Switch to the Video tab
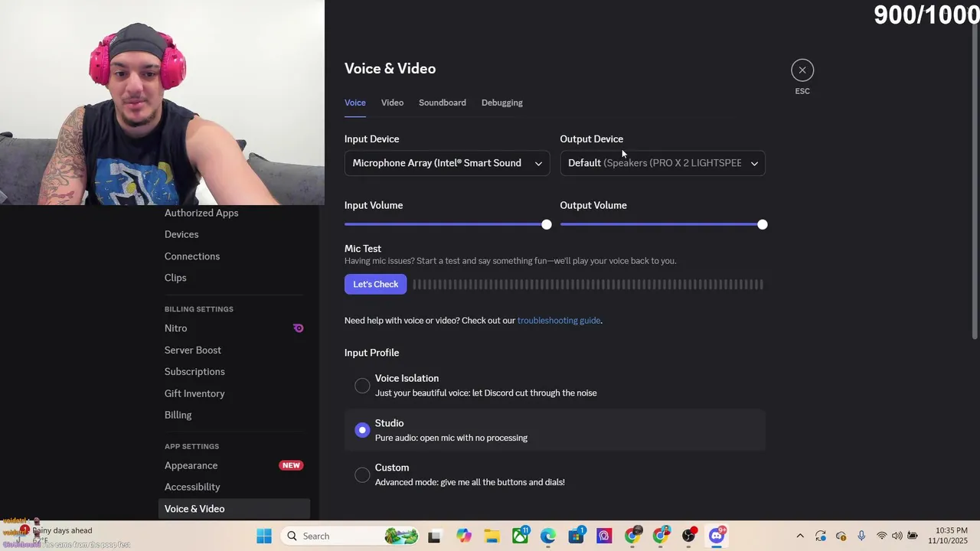This screenshot has width=980, height=551. pyautogui.click(x=392, y=103)
